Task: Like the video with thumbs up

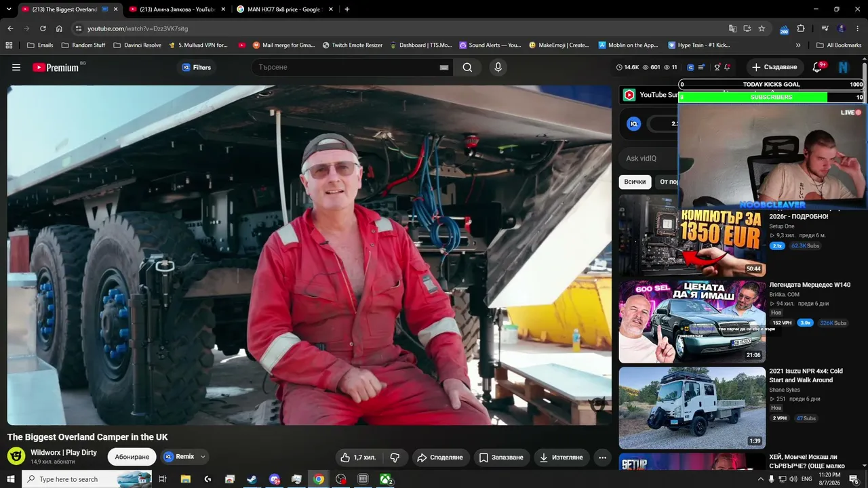Action: (x=358, y=457)
